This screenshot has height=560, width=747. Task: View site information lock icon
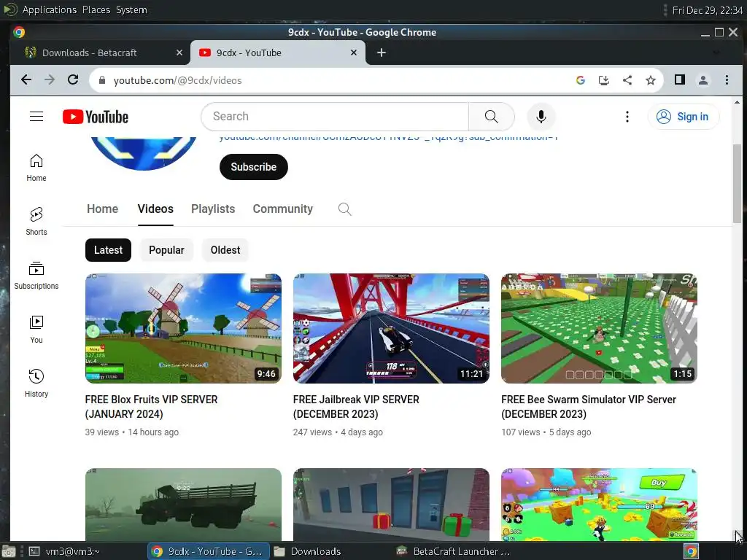click(101, 80)
